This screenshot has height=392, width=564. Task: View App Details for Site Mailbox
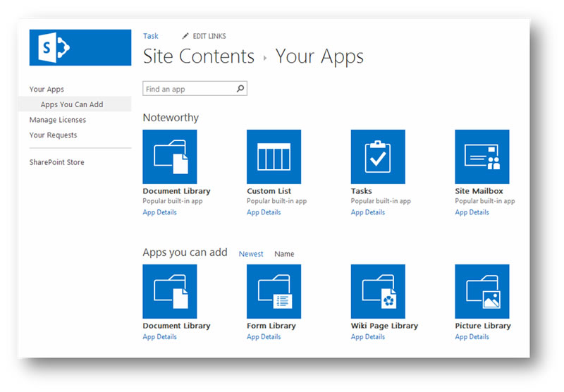pos(472,212)
